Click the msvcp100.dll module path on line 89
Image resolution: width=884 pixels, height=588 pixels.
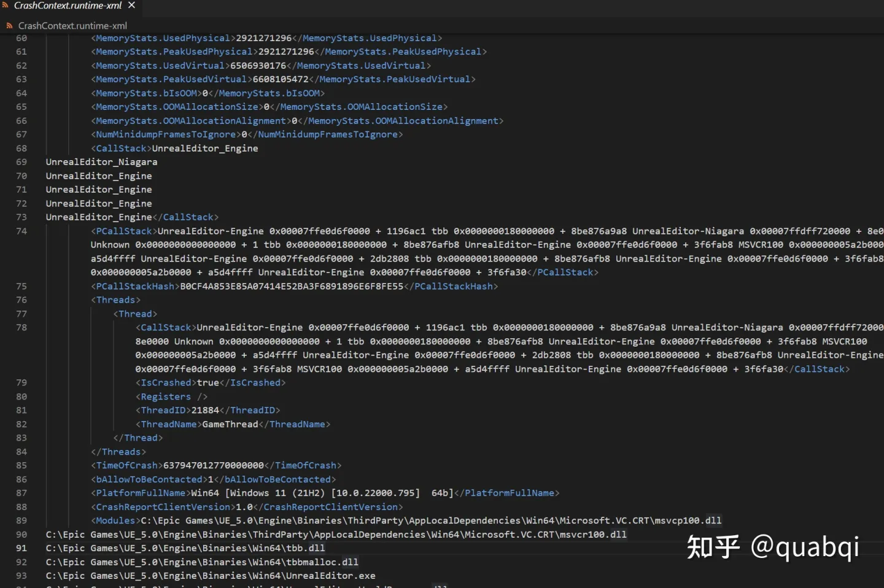pyautogui.click(x=430, y=520)
